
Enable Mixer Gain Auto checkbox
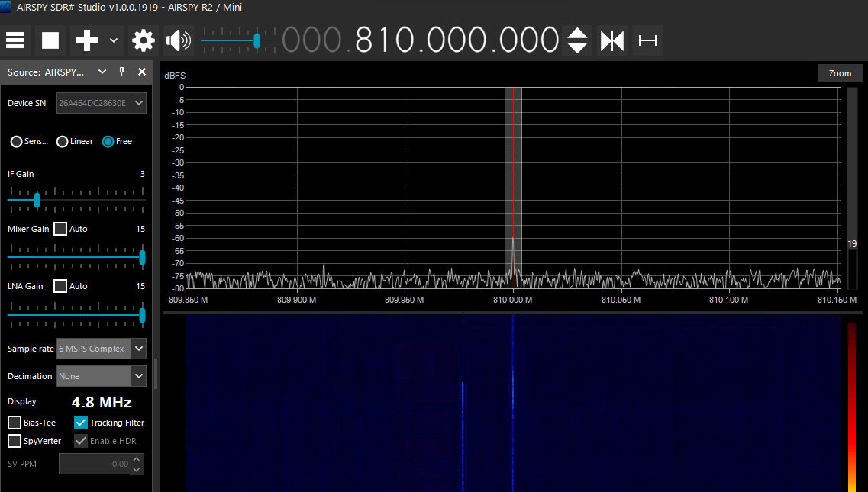click(x=60, y=229)
